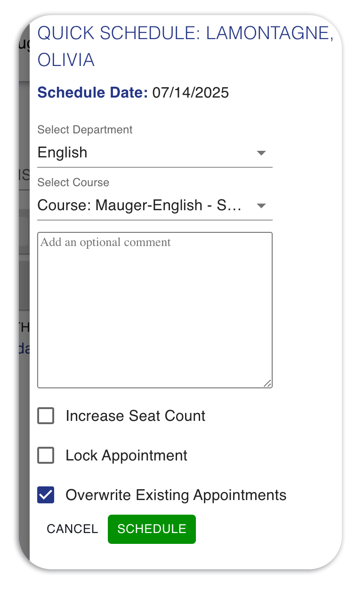Cancel the quick schedule dialog
This screenshot has height=591, width=364.
click(x=72, y=529)
